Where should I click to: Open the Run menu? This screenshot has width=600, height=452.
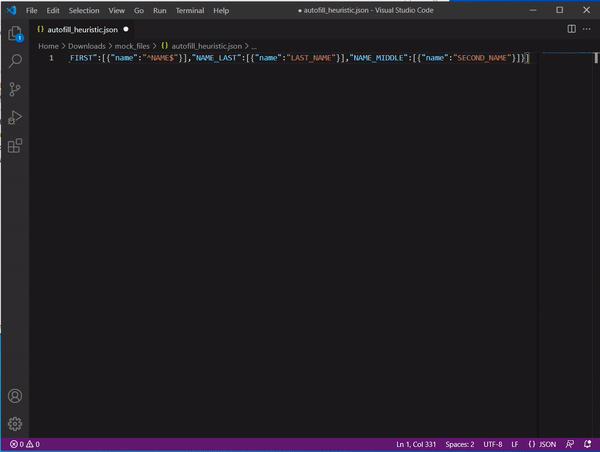tap(160, 10)
